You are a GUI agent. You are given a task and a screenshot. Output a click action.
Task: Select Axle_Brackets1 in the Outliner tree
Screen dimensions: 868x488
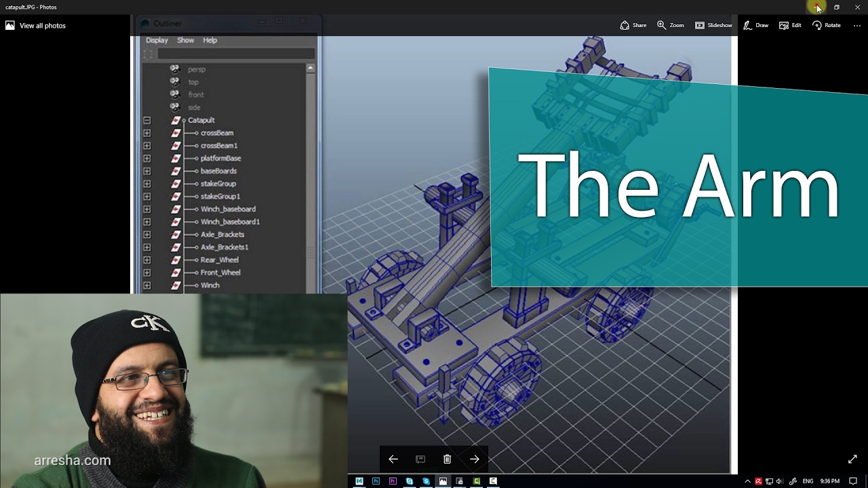point(224,247)
